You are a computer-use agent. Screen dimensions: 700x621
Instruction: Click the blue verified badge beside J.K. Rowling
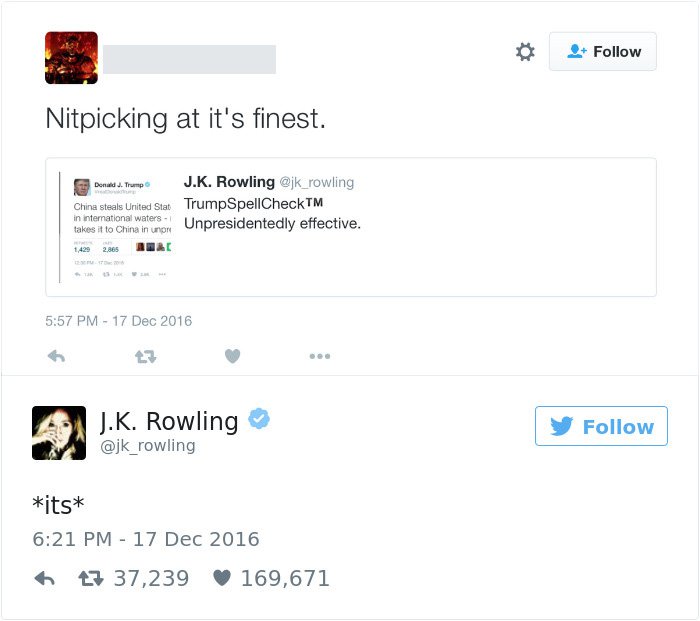pos(259,420)
